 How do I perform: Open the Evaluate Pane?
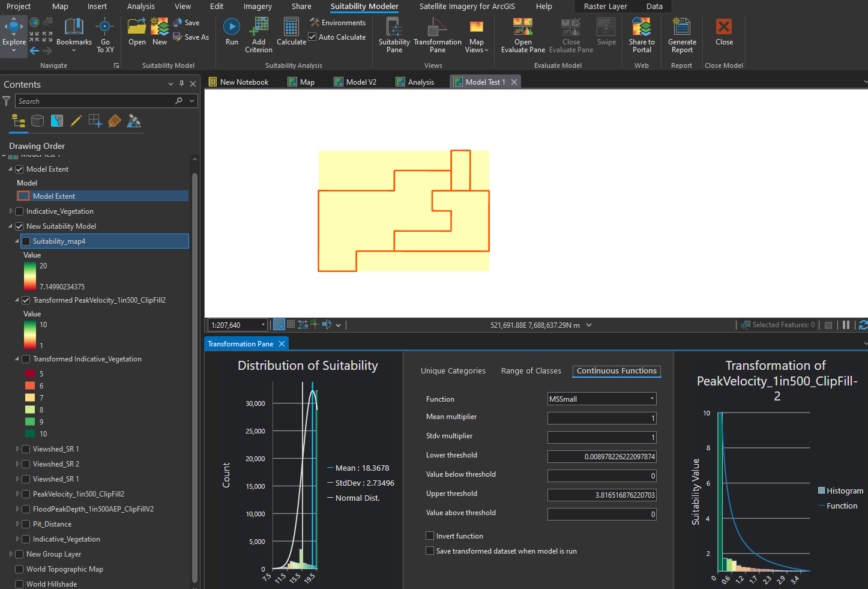pos(523,35)
